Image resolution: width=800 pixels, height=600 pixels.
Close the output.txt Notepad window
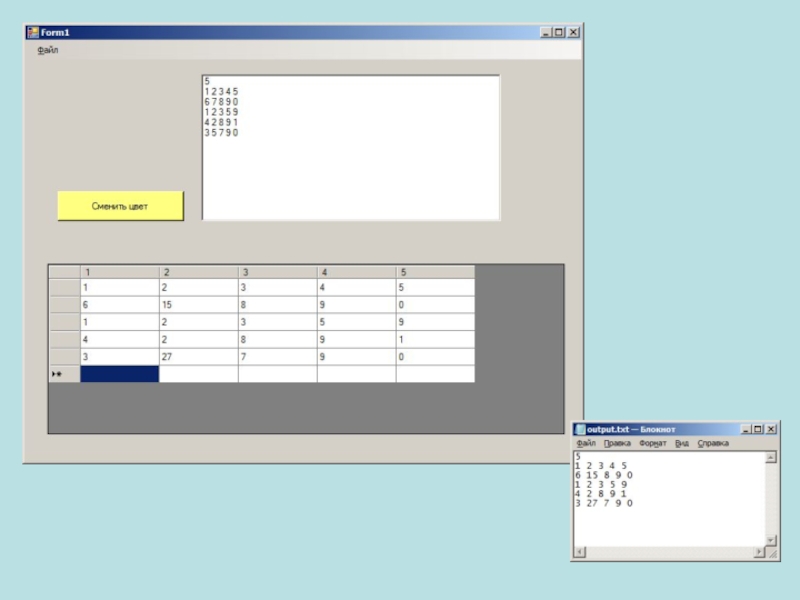tap(770, 429)
